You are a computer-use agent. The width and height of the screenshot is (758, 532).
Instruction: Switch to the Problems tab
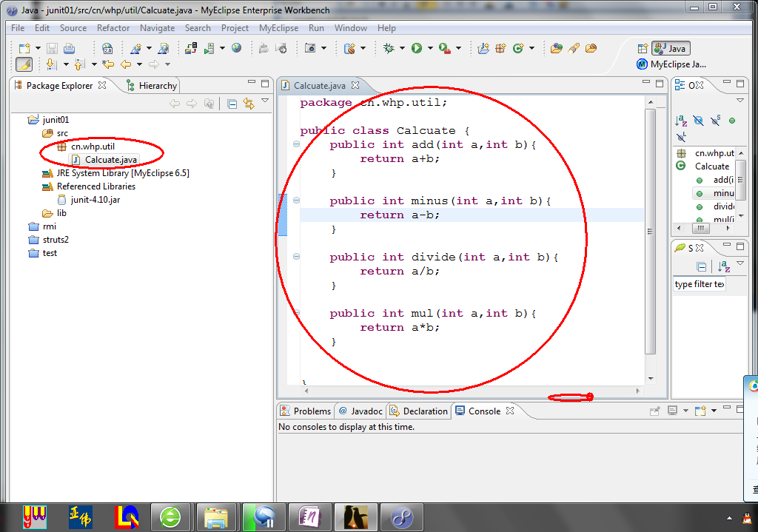pos(306,411)
